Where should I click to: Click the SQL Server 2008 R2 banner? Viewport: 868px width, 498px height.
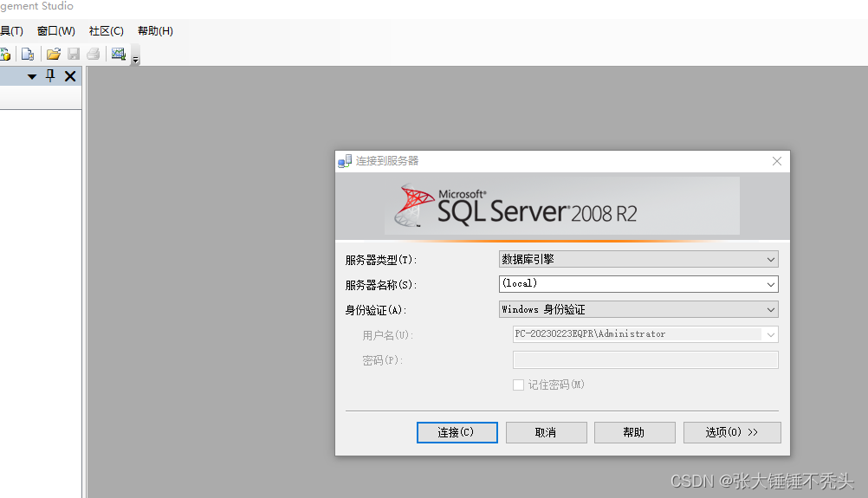[562, 206]
